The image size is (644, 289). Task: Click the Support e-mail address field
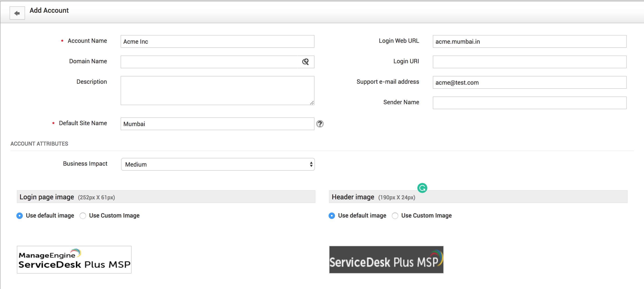[529, 83]
